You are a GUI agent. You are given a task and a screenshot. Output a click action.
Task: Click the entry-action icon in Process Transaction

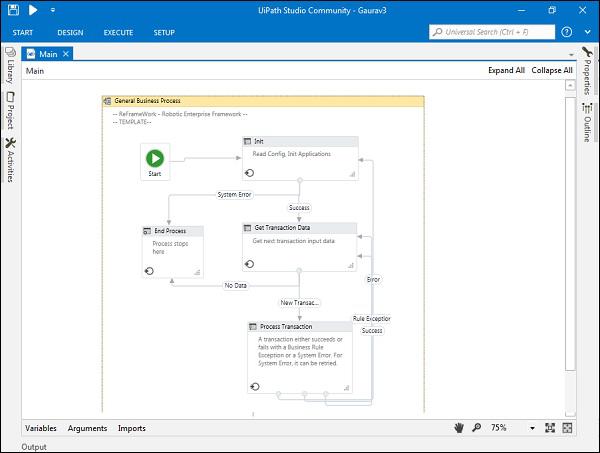(x=255, y=386)
